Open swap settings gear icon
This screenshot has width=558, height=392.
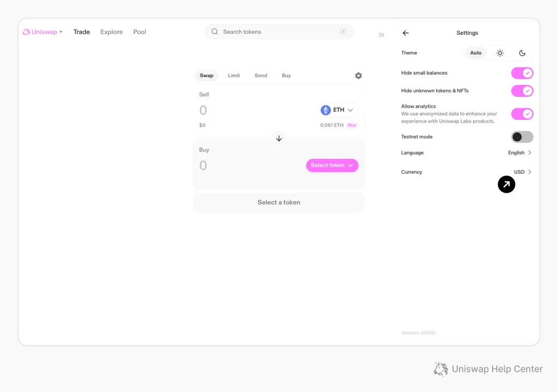pyautogui.click(x=359, y=76)
